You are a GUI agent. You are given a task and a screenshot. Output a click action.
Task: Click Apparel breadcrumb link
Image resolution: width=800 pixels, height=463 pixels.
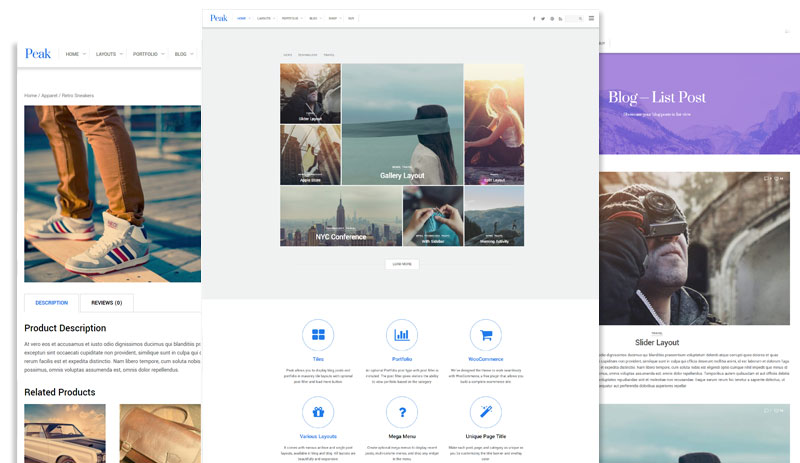(49, 95)
